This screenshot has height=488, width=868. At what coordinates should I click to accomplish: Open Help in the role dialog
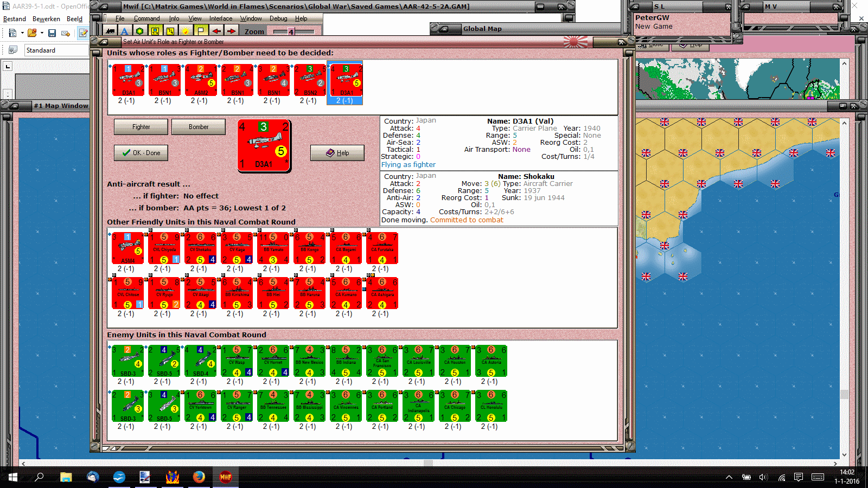click(x=337, y=153)
